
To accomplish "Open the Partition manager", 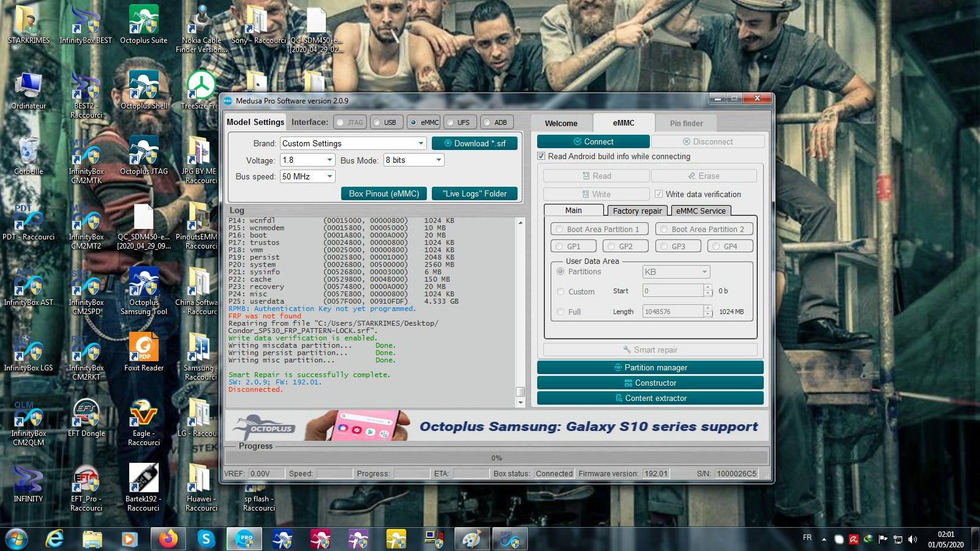I will click(x=650, y=367).
